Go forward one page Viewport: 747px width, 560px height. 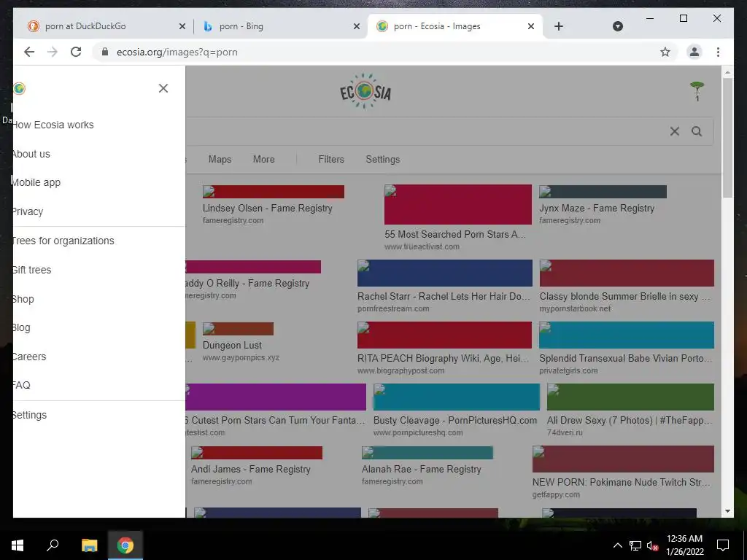tap(53, 52)
